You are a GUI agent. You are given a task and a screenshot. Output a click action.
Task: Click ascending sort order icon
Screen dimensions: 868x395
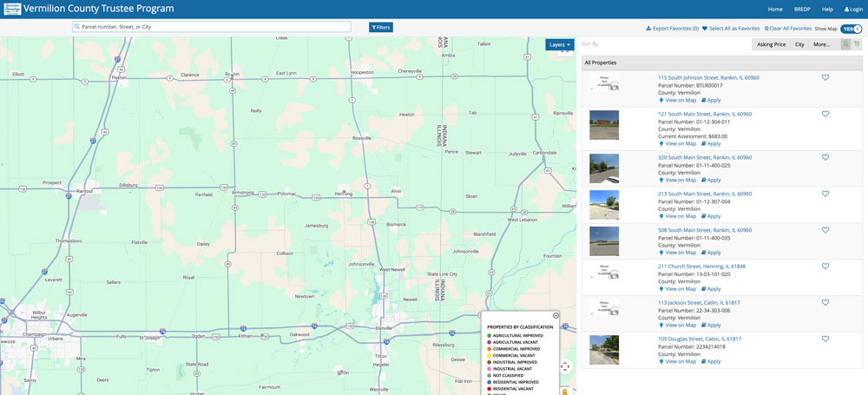tap(845, 44)
